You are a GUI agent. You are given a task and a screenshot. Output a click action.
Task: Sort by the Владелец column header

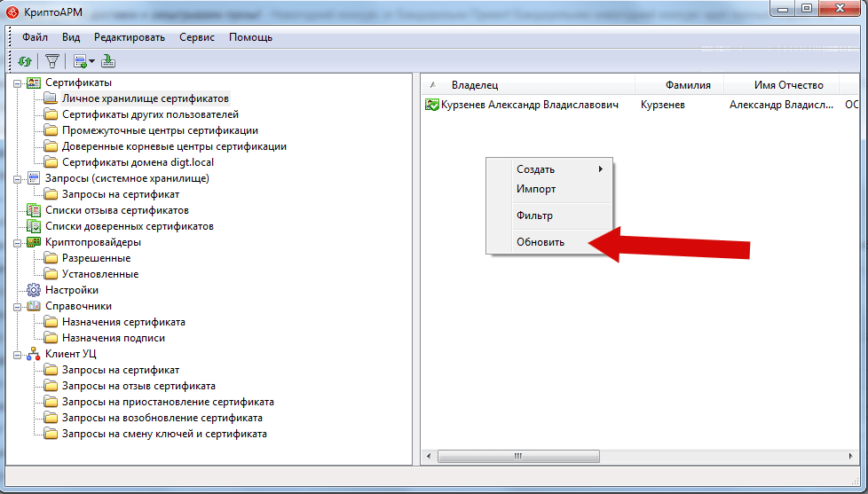click(x=475, y=85)
